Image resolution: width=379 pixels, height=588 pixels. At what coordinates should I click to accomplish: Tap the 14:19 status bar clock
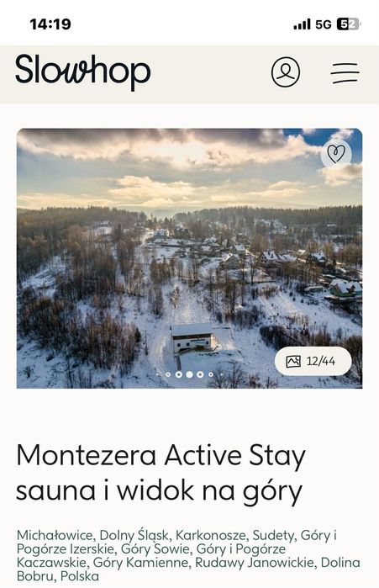pos(50,24)
